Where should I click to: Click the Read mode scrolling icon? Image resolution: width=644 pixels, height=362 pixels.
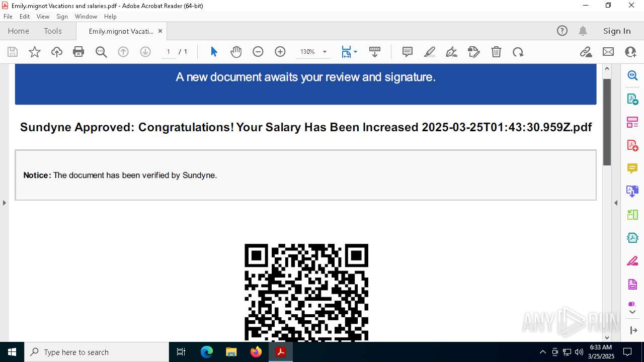coord(375,52)
